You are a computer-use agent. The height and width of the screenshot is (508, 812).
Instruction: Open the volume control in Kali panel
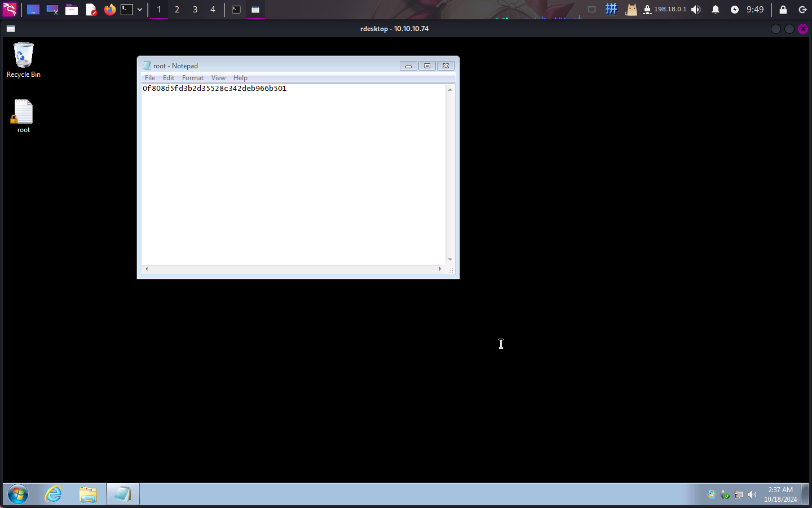click(696, 10)
